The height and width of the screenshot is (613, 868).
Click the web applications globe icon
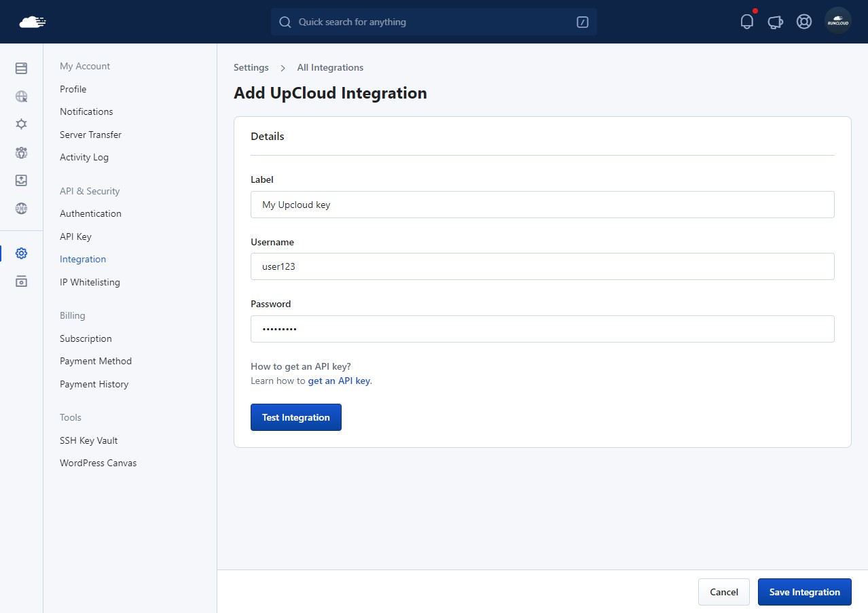(21, 97)
